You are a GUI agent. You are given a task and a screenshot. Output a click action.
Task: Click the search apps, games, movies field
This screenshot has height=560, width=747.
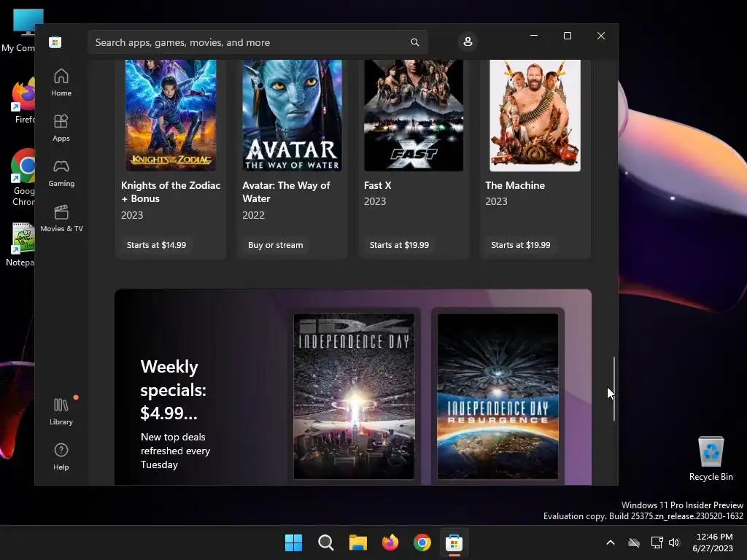tap(258, 42)
